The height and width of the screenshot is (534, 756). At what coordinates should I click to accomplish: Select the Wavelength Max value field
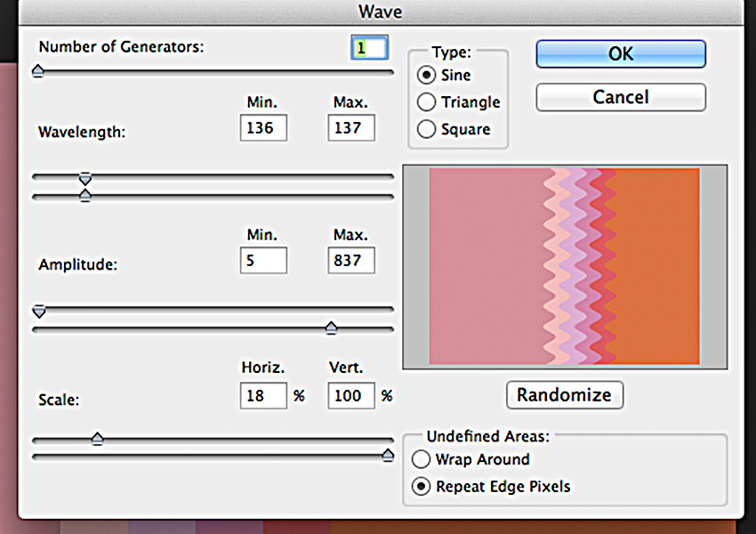(x=350, y=128)
